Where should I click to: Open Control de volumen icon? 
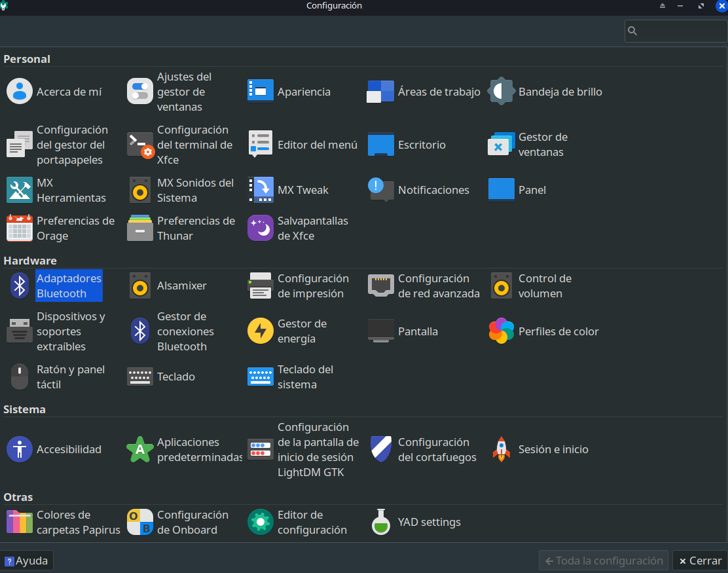(x=501, y=286)
